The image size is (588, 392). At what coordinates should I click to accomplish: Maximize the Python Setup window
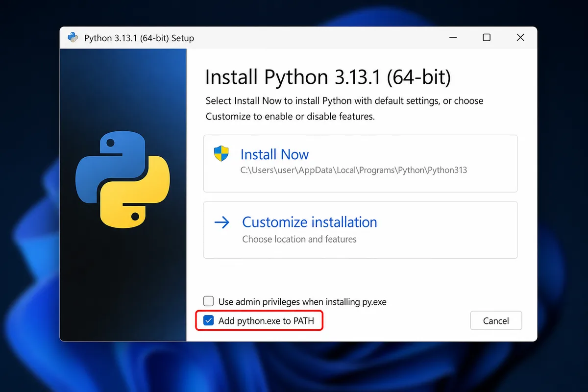coord(487,38)
